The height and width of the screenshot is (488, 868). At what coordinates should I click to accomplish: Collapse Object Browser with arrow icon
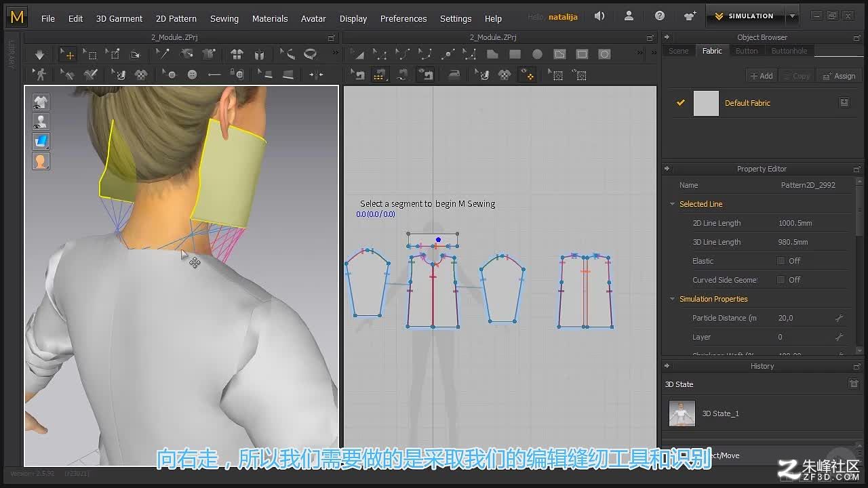pos(667,37)
